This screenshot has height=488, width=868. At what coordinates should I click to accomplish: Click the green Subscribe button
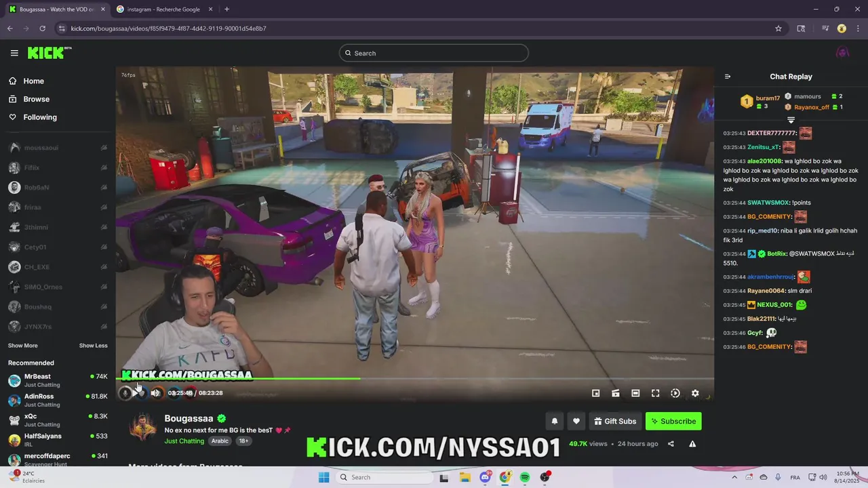click(x=673, y=421)
